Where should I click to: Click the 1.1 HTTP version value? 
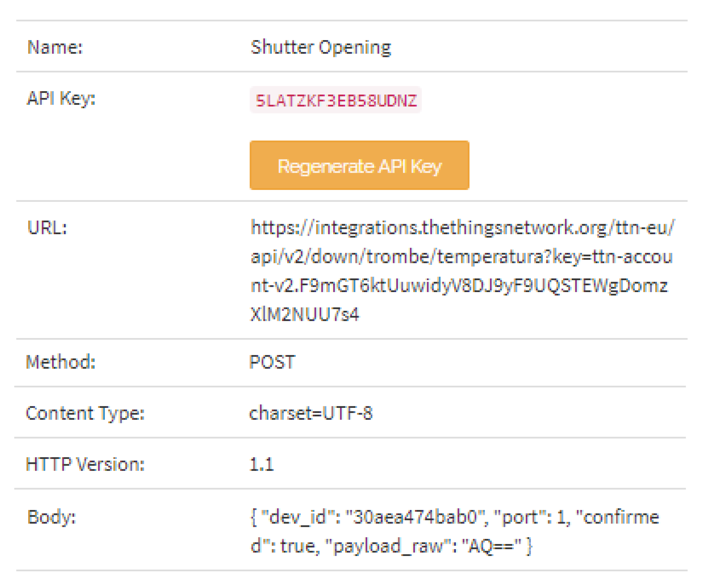coord(261,464)
